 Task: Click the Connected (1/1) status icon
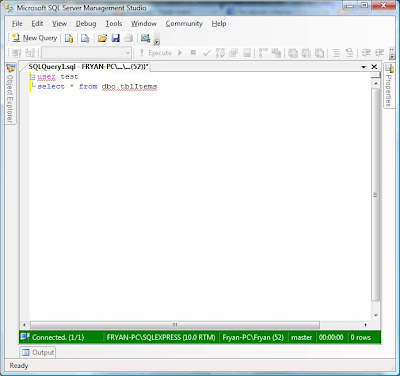click(x=25, y=337)
